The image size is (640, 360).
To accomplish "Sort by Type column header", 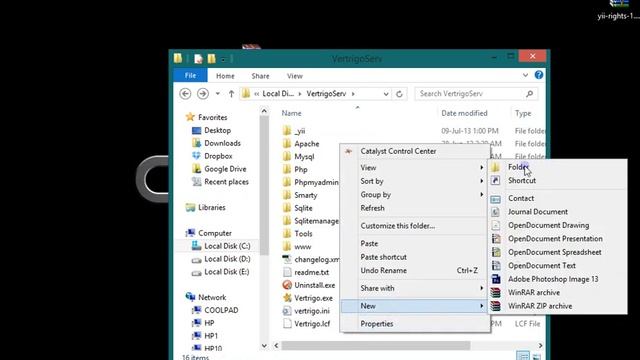I will point(523,113).
